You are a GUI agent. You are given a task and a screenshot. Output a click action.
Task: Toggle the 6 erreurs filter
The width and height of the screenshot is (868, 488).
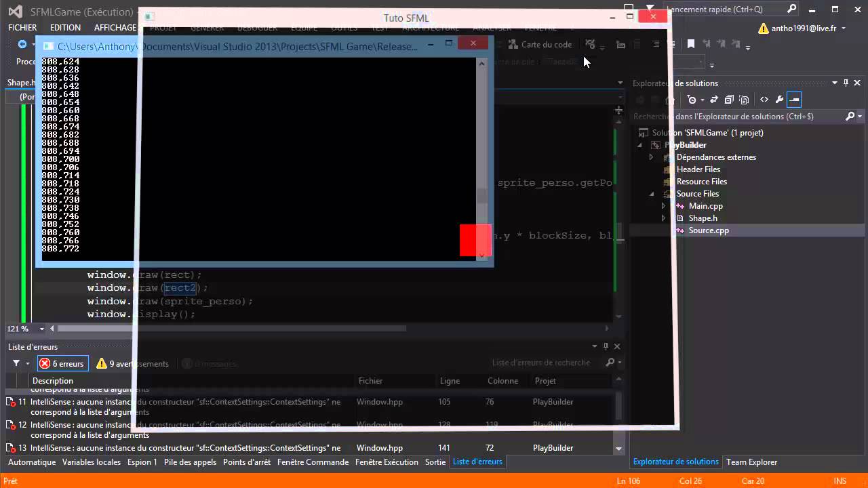click(62, 363)
